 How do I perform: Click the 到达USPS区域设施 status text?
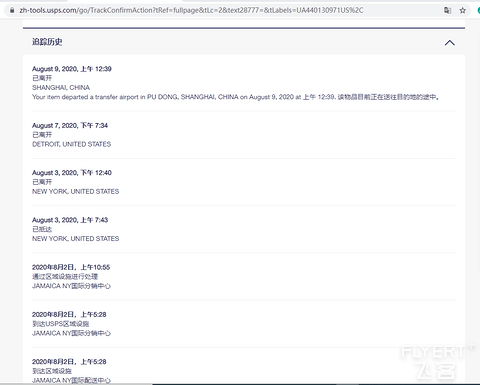click(60, 324)
